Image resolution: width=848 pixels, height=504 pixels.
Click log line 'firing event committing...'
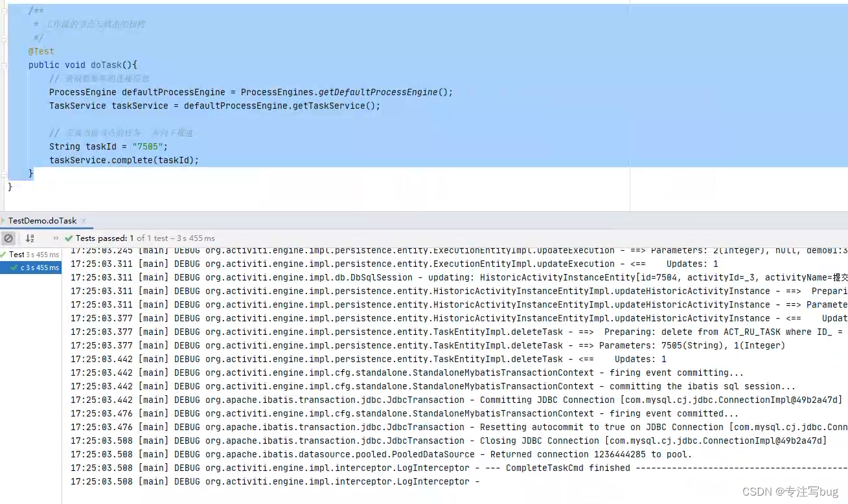pos(407,372)
